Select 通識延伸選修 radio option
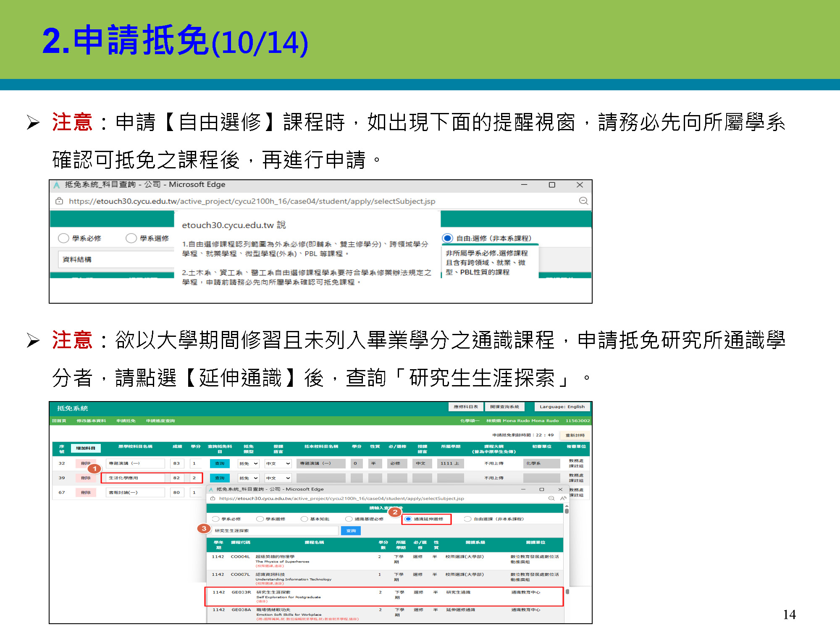Viewport: 840px width, 630px height. click(x=408, y=519)
